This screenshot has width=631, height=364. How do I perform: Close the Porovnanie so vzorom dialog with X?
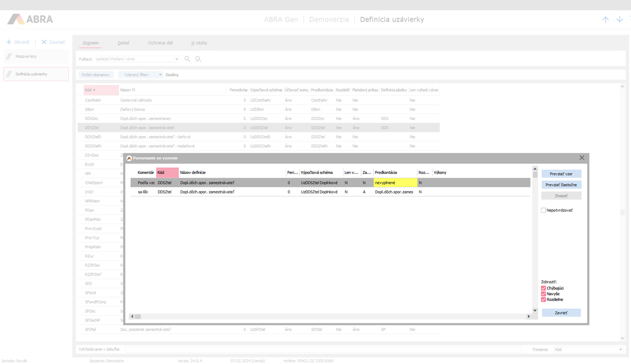point(582,158)
